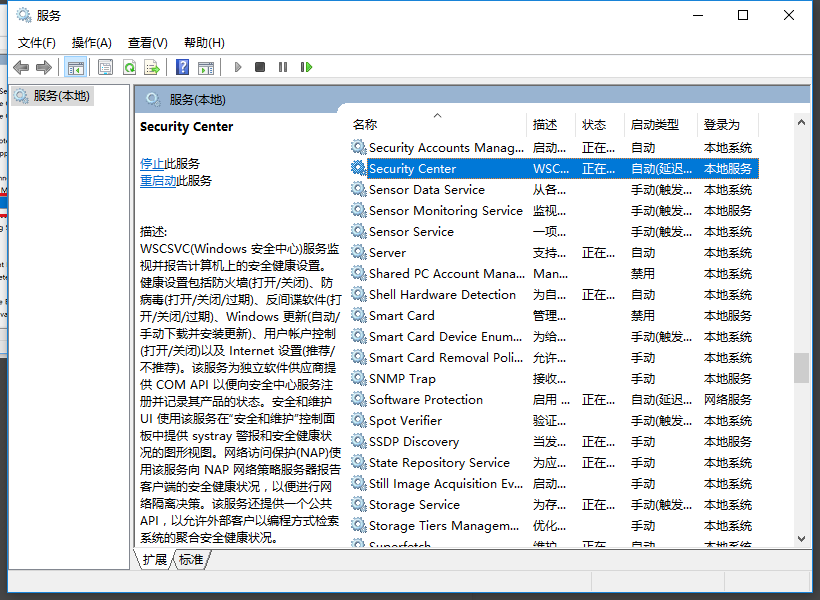
Task: Restart the service using the restart icon
Action: [x=307, y=66]
